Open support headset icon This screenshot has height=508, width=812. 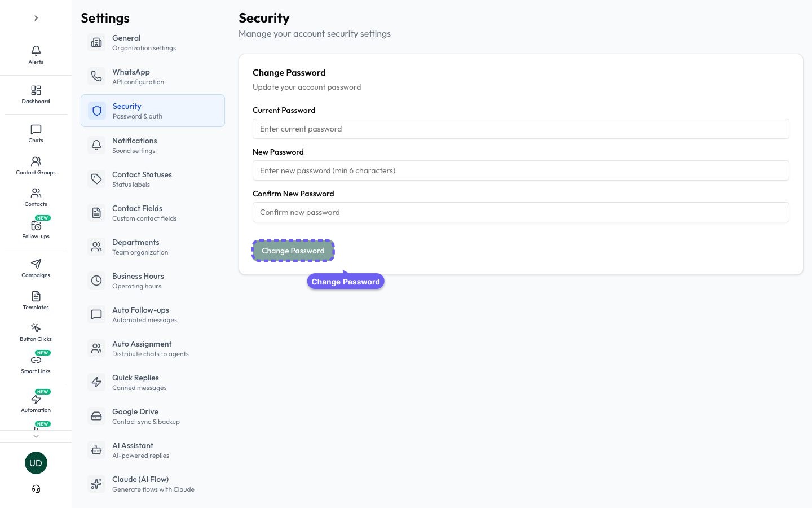[36, 489]
